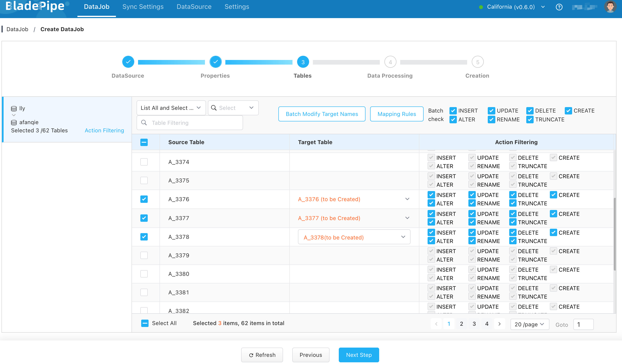Click the Next Step button
The image size is (622, 364).
point(359,355)
